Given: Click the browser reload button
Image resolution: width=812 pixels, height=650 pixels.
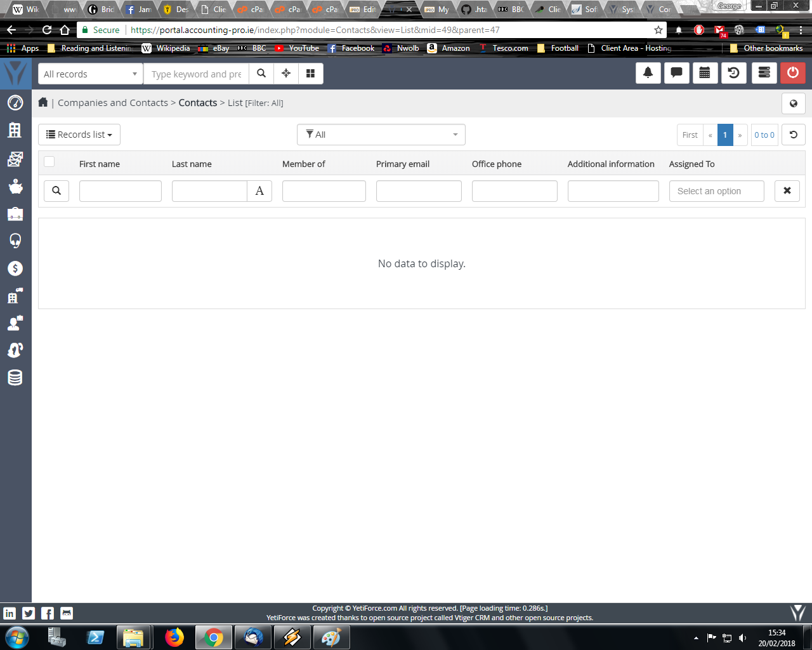Looking at the screenshot, I should tap(47, 30).
